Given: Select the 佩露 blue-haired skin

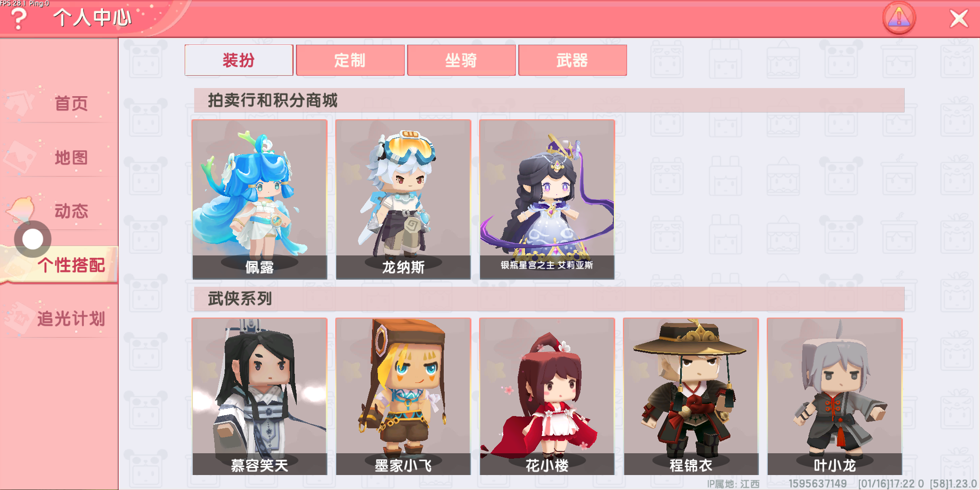Looking at the screenshot, I should click(x=260, y=199).
